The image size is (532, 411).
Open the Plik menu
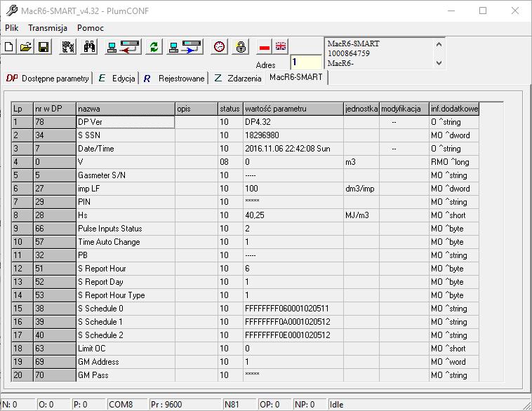coord(11,28)
